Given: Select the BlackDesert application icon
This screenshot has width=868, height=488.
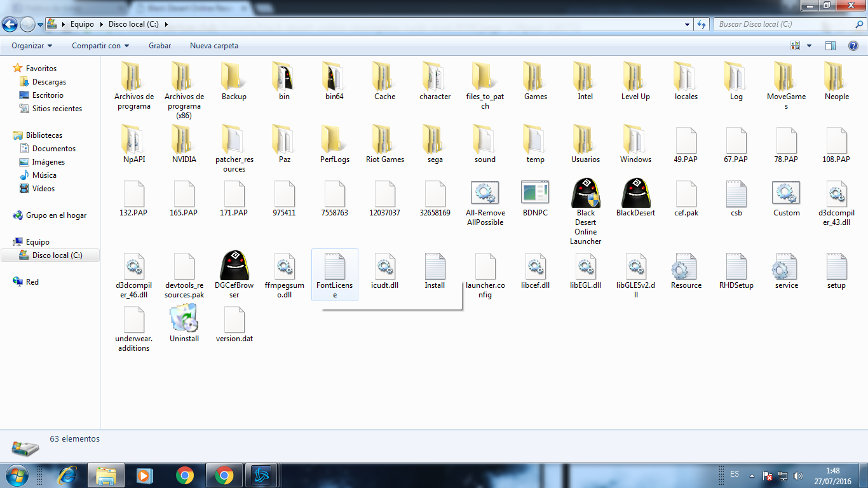Looking at the screenshot, I should [635, 193].
